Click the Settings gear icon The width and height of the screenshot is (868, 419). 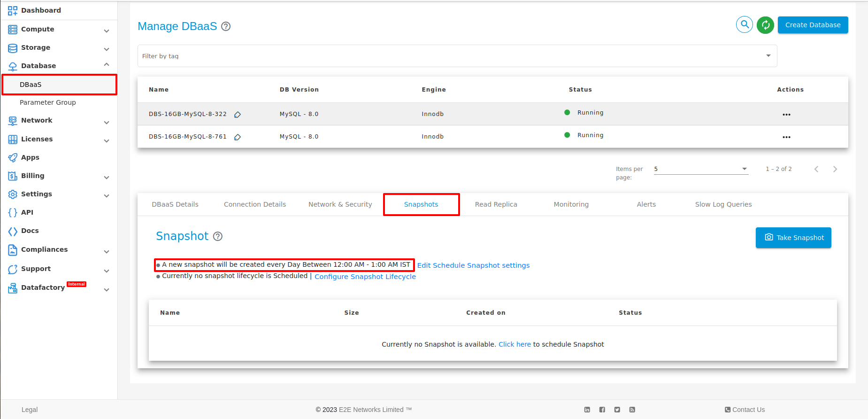[x=13, y=194]
